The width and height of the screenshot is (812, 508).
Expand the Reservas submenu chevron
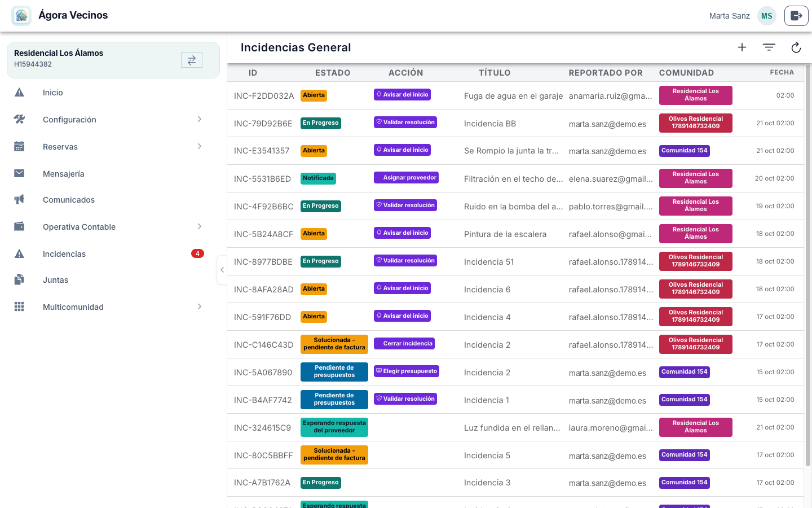coord(200,146)
